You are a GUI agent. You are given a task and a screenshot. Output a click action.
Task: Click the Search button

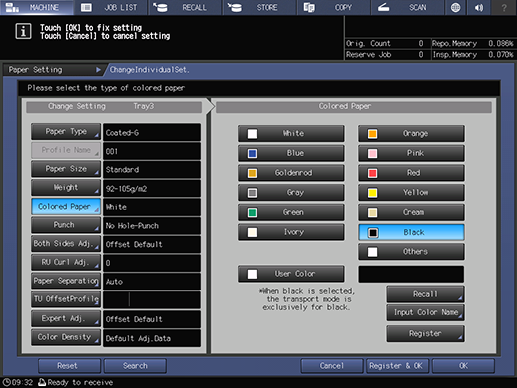pos(135,366)
